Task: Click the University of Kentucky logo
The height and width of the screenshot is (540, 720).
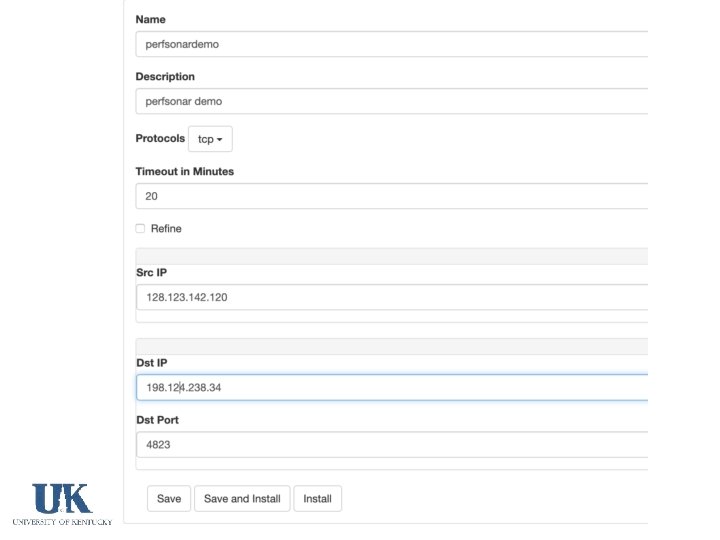Action: click(x=62, y=503)
